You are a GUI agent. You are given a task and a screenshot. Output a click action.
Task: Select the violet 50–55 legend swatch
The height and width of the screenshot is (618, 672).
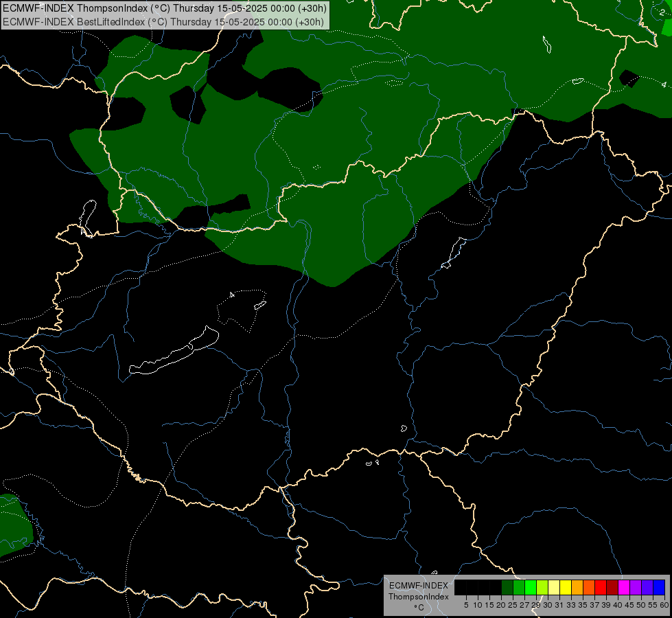point(647,587)
